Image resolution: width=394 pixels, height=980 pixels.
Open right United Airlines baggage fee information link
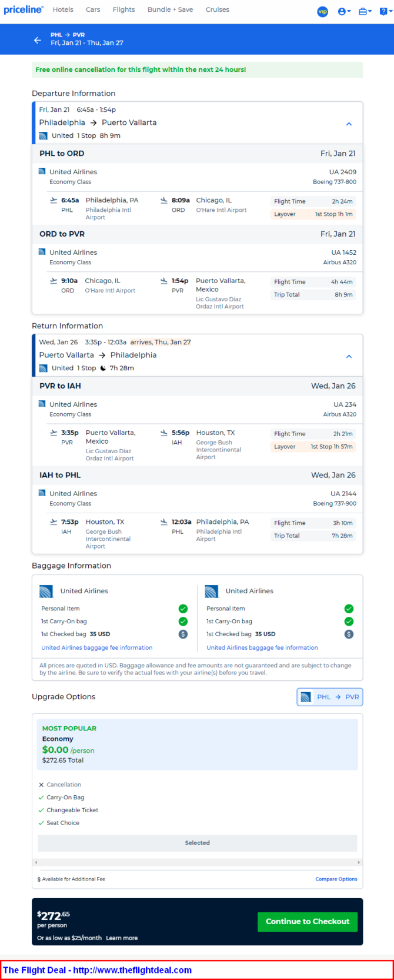262,647
